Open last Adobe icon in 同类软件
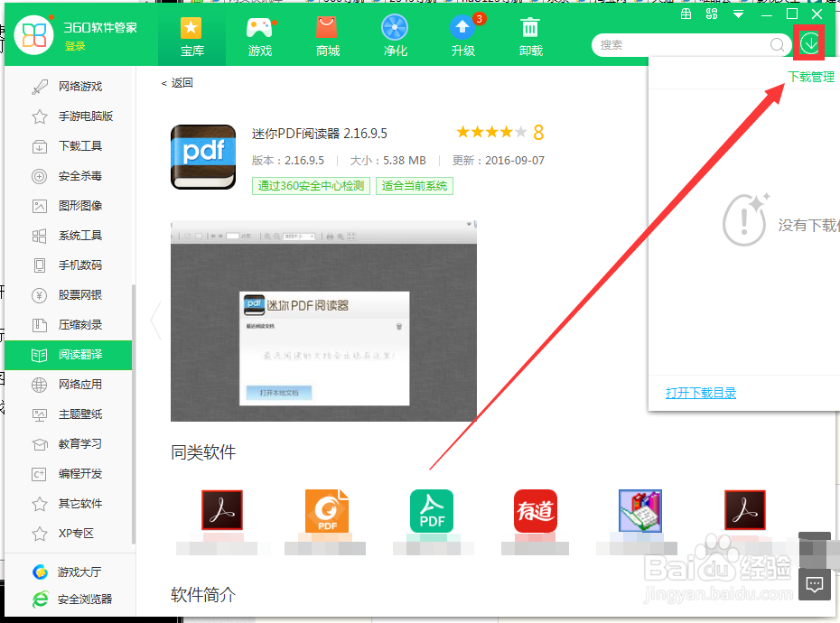840x623 pixels. click(745, 510)
